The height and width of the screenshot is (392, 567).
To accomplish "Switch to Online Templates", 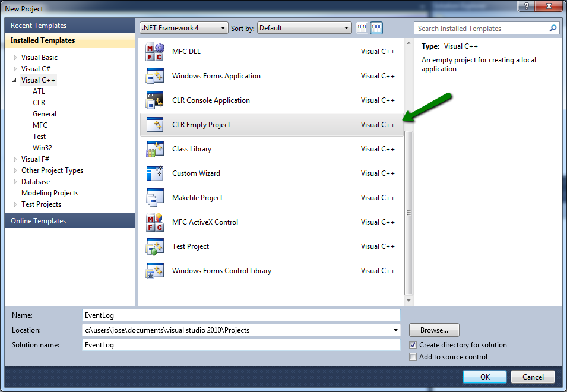I will [38, 220].
